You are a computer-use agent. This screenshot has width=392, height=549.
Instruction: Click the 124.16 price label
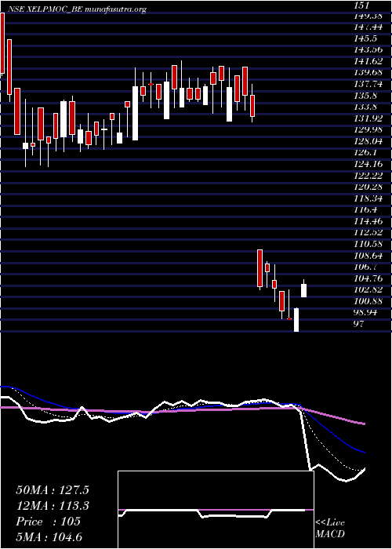[x=368, y=164]
